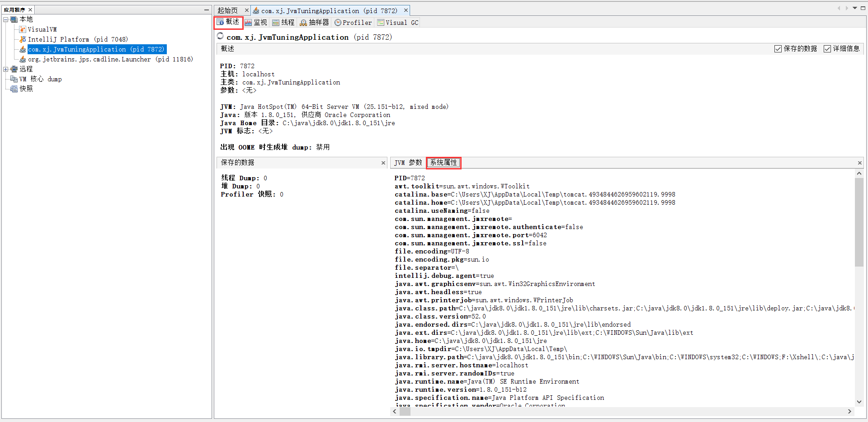Click the 抽样器 tab icon
868x422 pixels.
303,23
